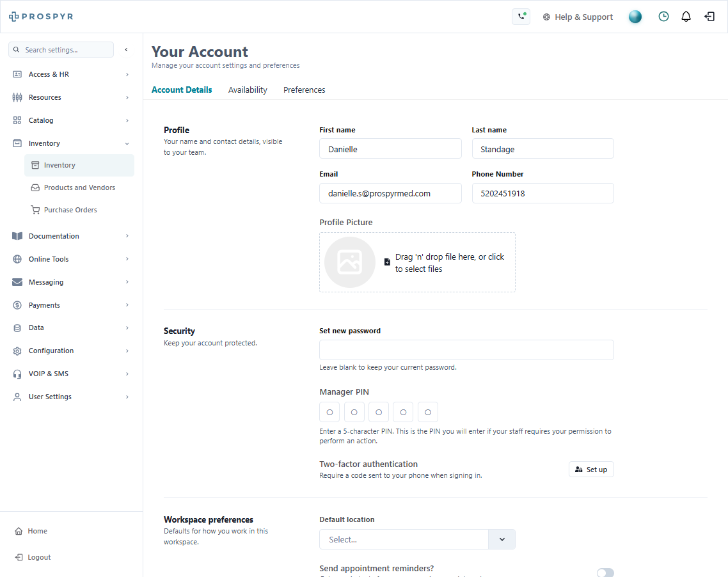The height and width of the screenshot is (577, 728).
Task: Click the VOIP & SMS headset icon
Action: click(x=17, y=374)
